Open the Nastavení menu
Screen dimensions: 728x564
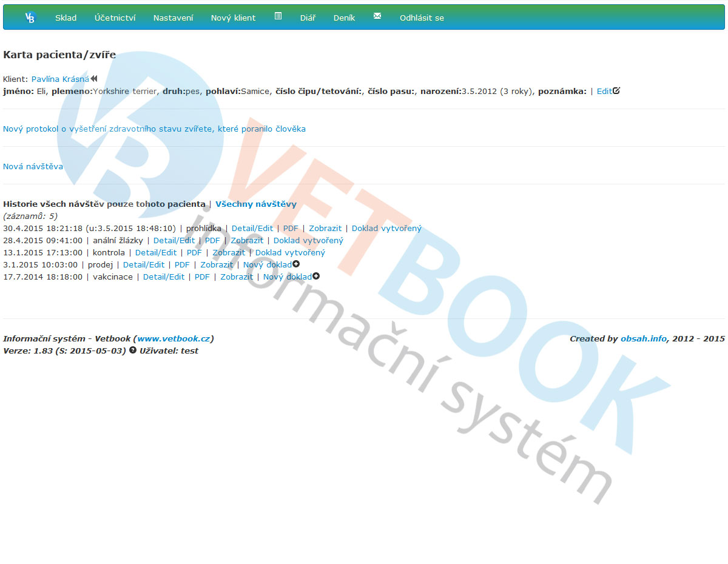(173, 18)
